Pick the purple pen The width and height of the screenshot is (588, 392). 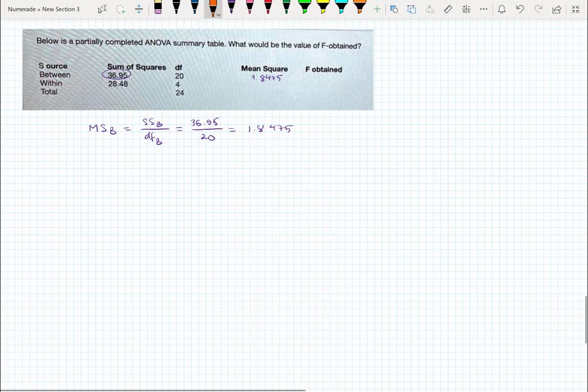(x=231, y=7)
